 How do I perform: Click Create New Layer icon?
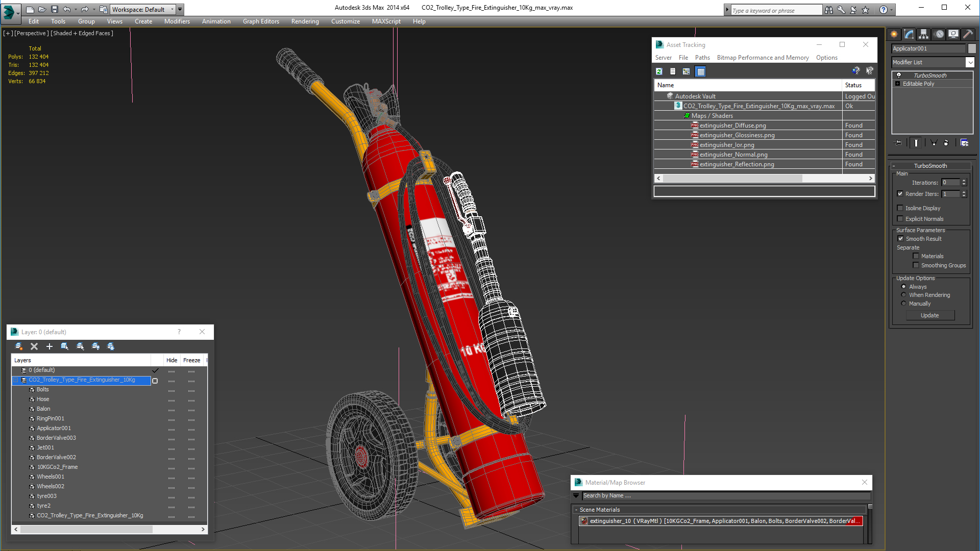19,346
